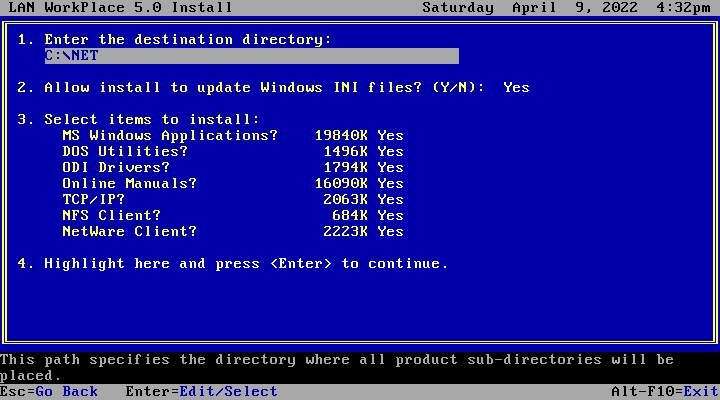Click the 16090K size value
This screenshot has height=400, width=720.
click(x=341, y=184)
